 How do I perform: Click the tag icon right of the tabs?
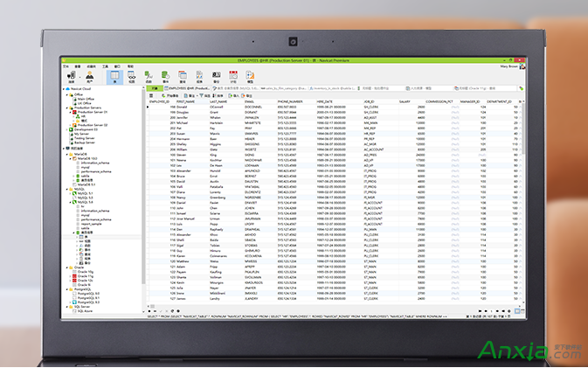(521, 88)
